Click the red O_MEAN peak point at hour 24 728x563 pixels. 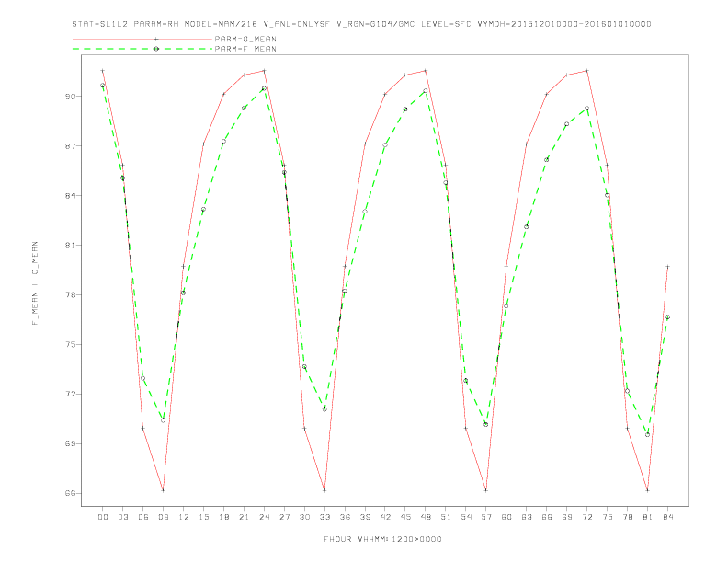point(264,71)
